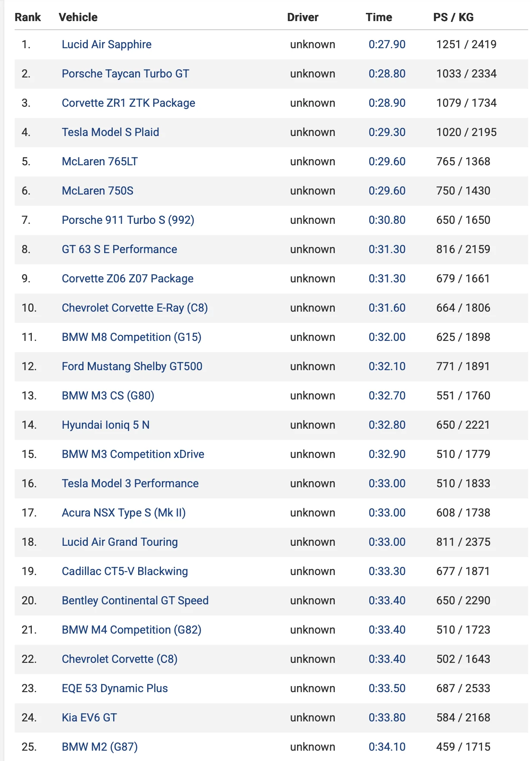The height and width of the screenshot is (761, 532).
Task: Select the 459 / 1715 power-weight value
Action: click(463, 747)
